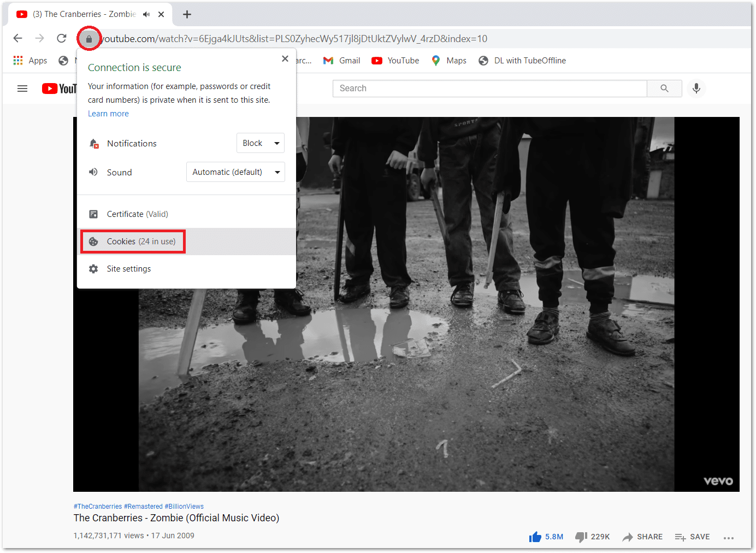Click the SHARE button
The height and width of the screenshot is (553, 756).
coord(642,537)
